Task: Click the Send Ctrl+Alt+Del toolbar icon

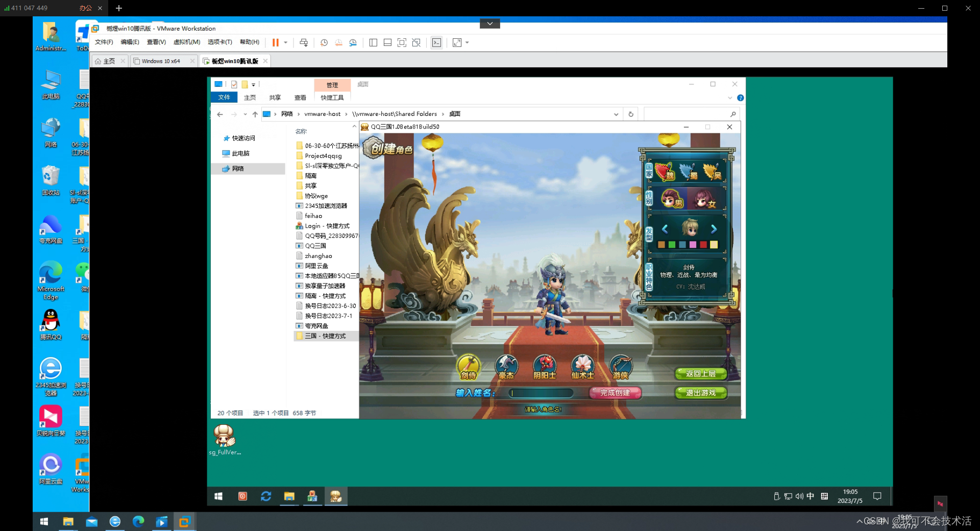Action: pos(304,43)
